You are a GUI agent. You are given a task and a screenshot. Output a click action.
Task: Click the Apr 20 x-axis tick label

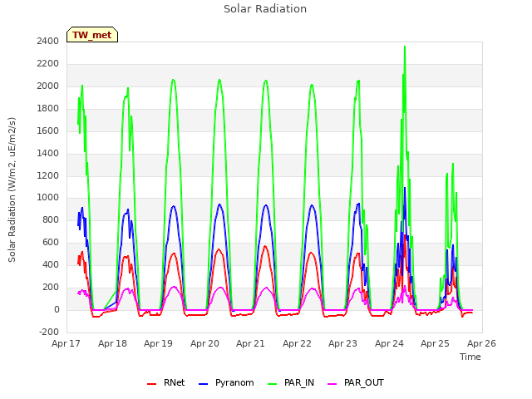(204, 343)
